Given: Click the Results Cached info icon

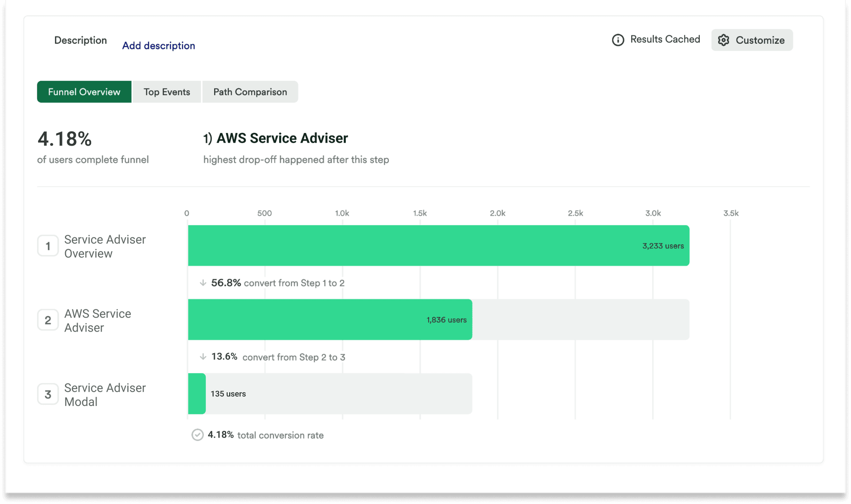Looking at the screenshot, I should pyautogui.click(x=618, y=39).
